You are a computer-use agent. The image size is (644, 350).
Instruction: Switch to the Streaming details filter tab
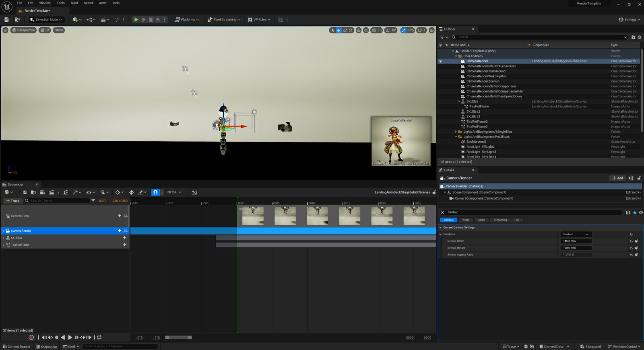pyautogui.click(x=500, y=220)
